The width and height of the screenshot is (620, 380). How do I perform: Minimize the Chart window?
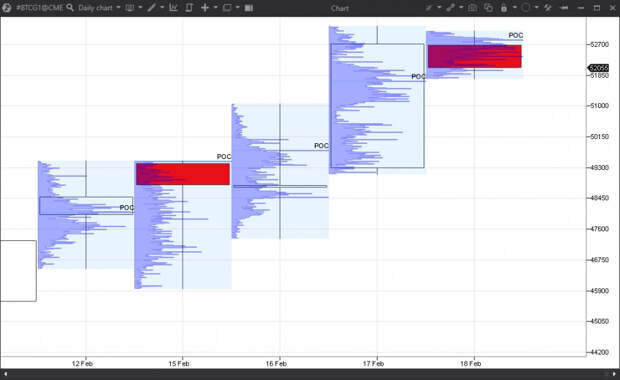pos(581,8)
